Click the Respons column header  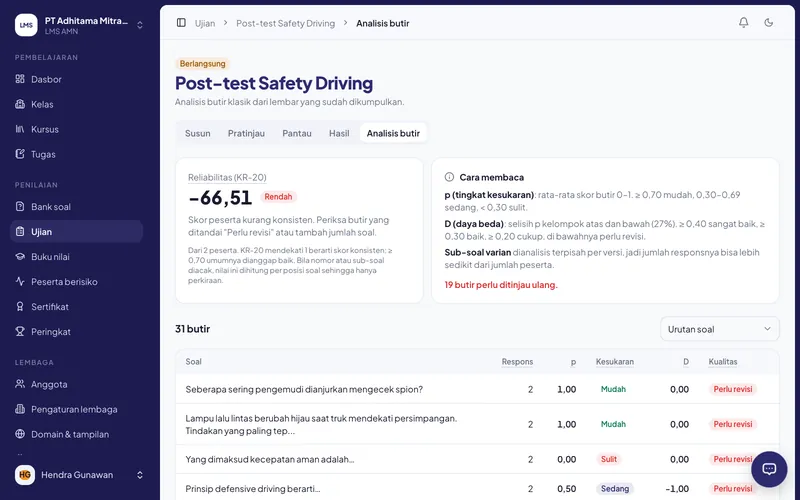click(x=517, y=361)
